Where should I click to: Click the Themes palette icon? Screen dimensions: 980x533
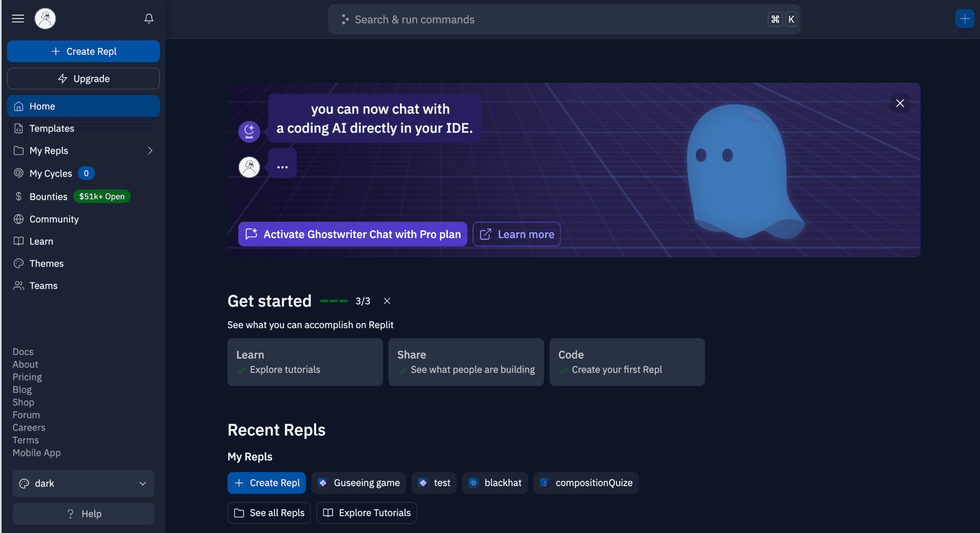click(18, 263)
